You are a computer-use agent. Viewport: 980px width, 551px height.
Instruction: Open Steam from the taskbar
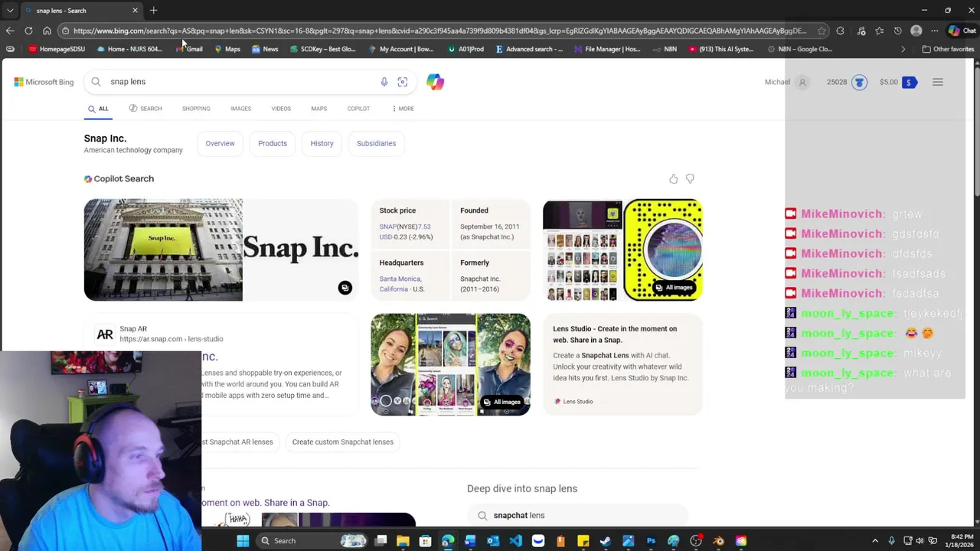pyautogui.click(x=606, y=541)
